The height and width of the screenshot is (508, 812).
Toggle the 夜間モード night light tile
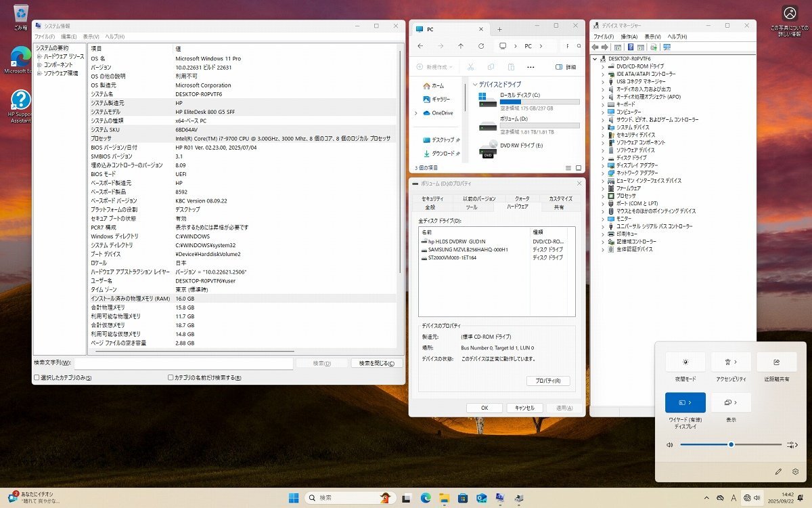[x=685, y=362]
